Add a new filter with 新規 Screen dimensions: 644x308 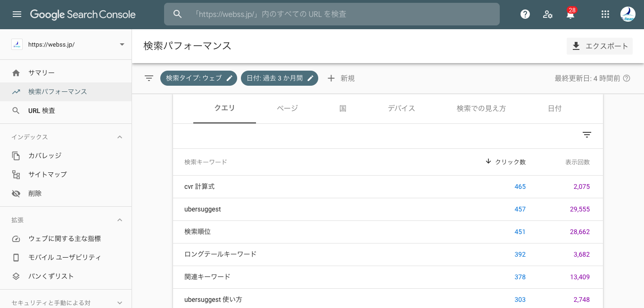(341, 78)
